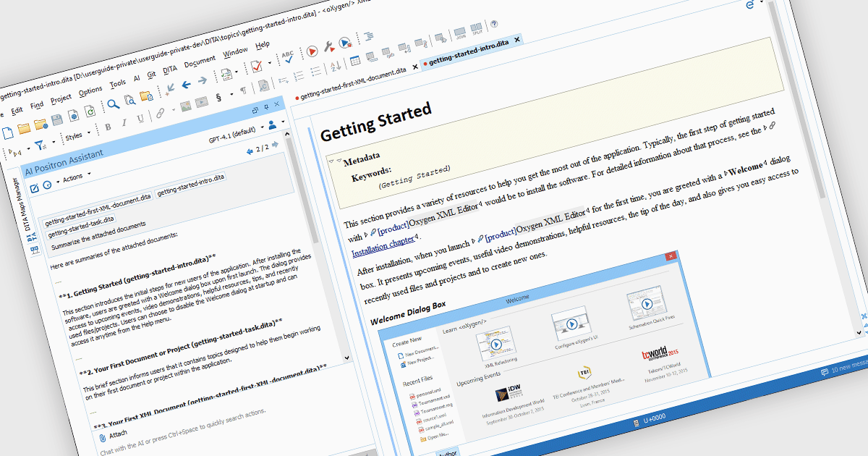Click the blue Back arrow in toolbar
The image size is (868, 456).
click(187, 85)
